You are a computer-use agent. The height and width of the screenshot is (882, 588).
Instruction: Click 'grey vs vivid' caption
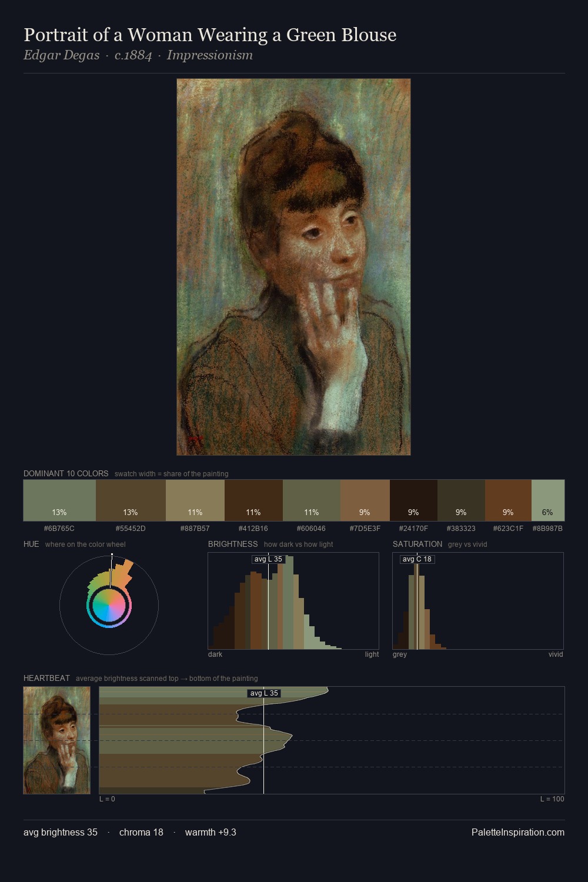467,544
